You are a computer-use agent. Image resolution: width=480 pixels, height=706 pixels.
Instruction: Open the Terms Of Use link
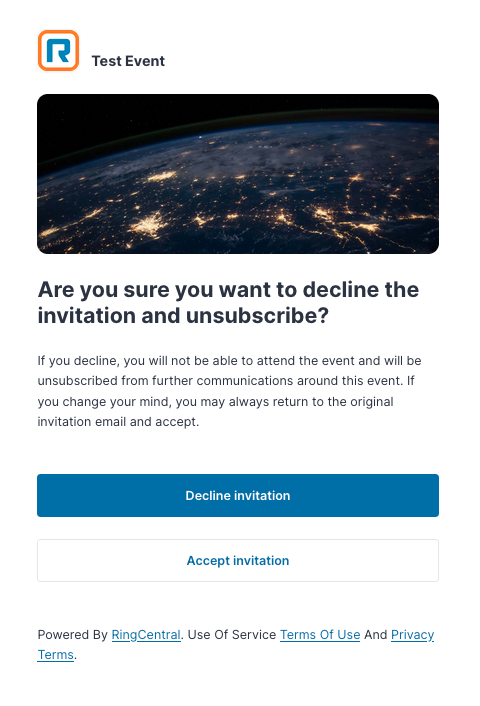coord(320,634)
